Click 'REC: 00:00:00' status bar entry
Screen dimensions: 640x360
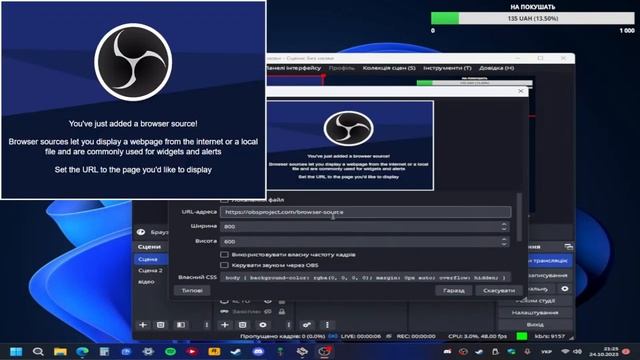pyautogui.click(x=416, y=336)
